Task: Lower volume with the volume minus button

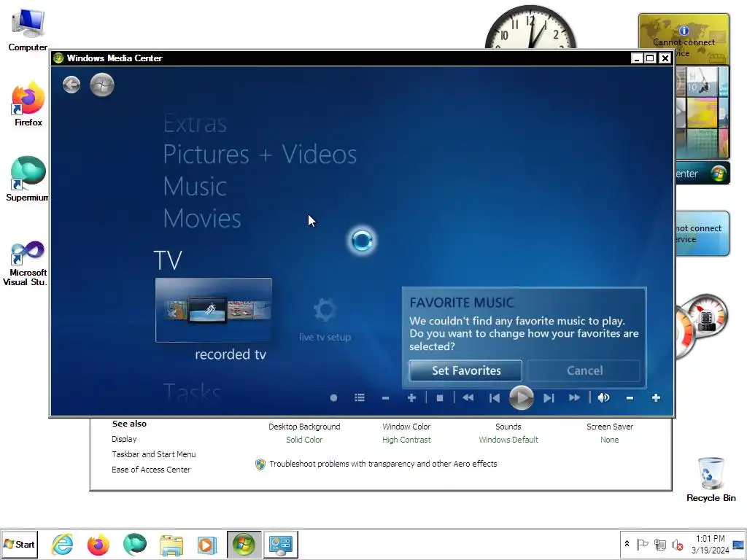Action: coord(630,397)
